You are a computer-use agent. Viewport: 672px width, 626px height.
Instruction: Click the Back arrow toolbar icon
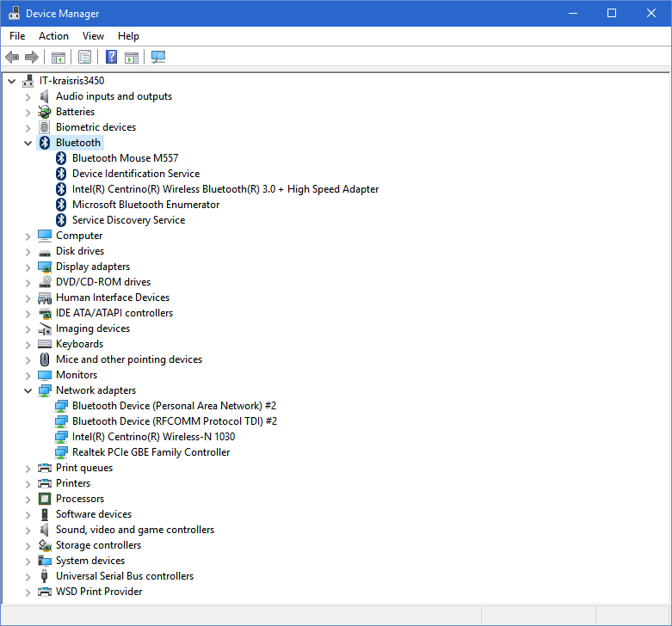[12, 57]
